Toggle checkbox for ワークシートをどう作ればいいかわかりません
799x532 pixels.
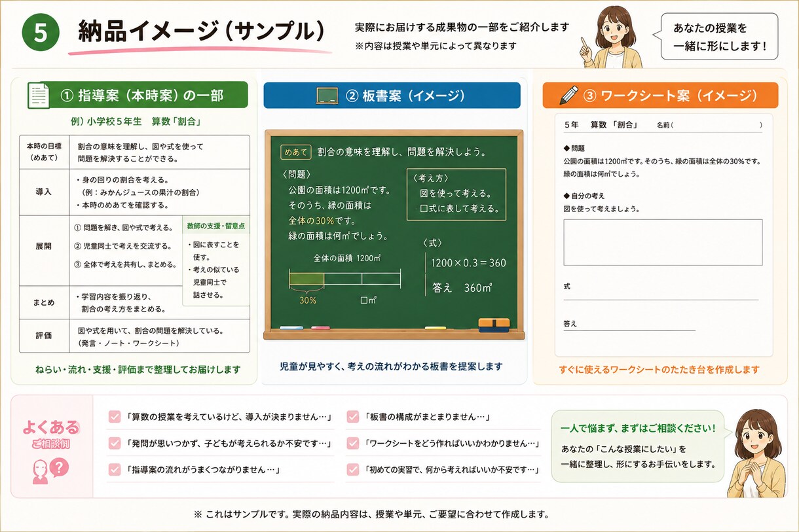tap(352, 443)
